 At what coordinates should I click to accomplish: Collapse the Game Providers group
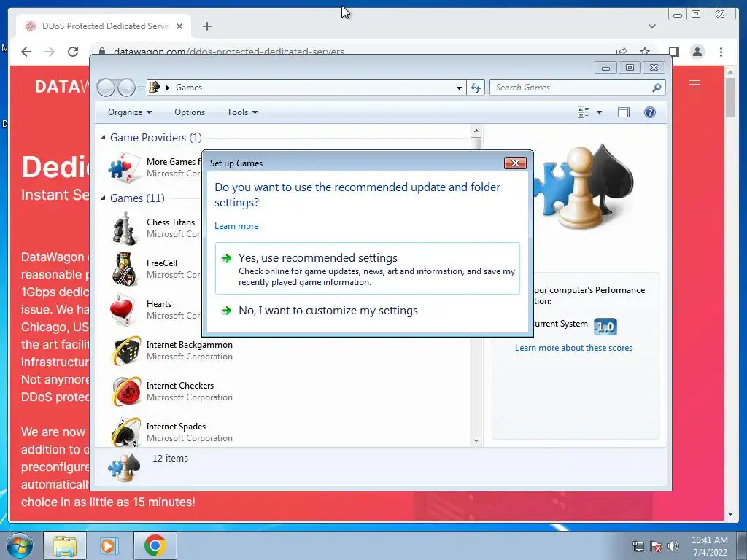[x=103, y=138]
